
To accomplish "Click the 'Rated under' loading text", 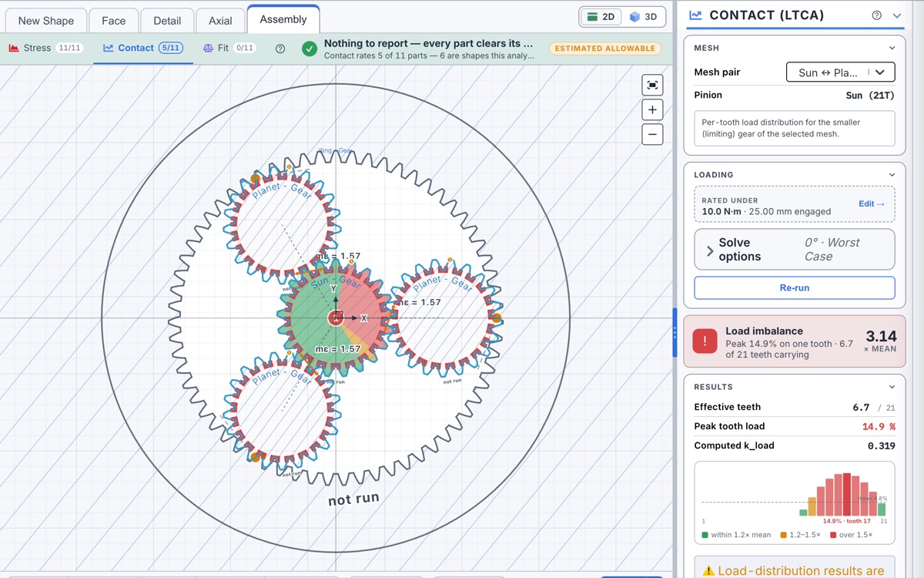I will pos(730,200).
